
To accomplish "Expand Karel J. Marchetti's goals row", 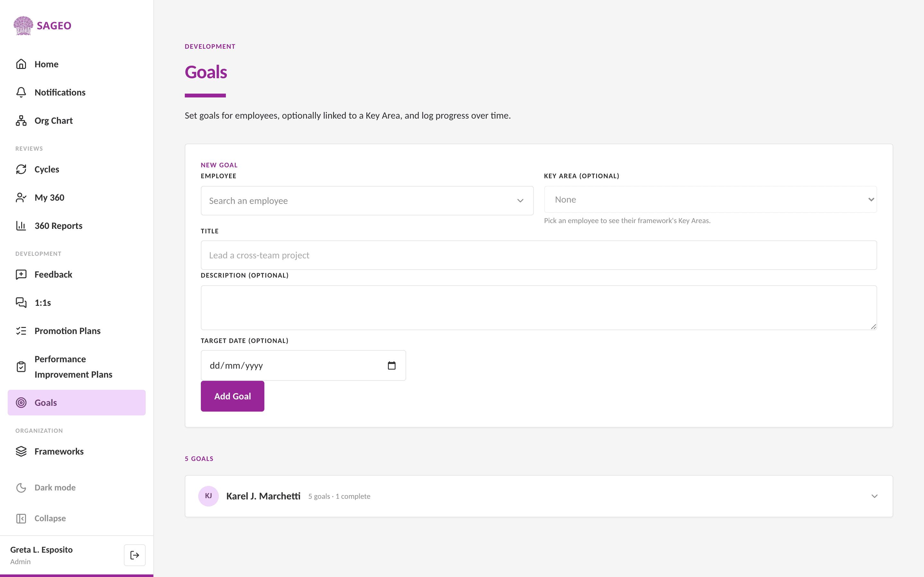I will tap(539, 496).
